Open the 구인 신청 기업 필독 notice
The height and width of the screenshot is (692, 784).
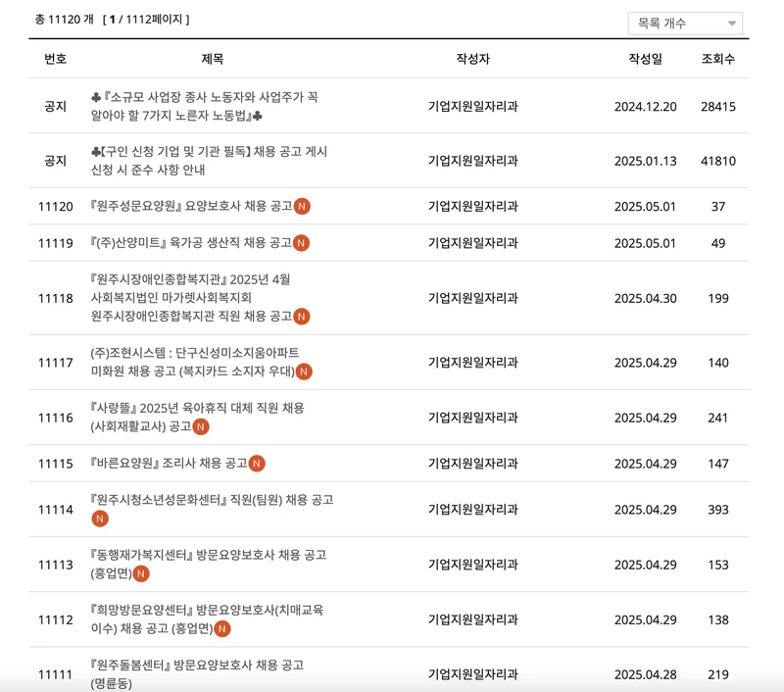(x=210, y=160)
